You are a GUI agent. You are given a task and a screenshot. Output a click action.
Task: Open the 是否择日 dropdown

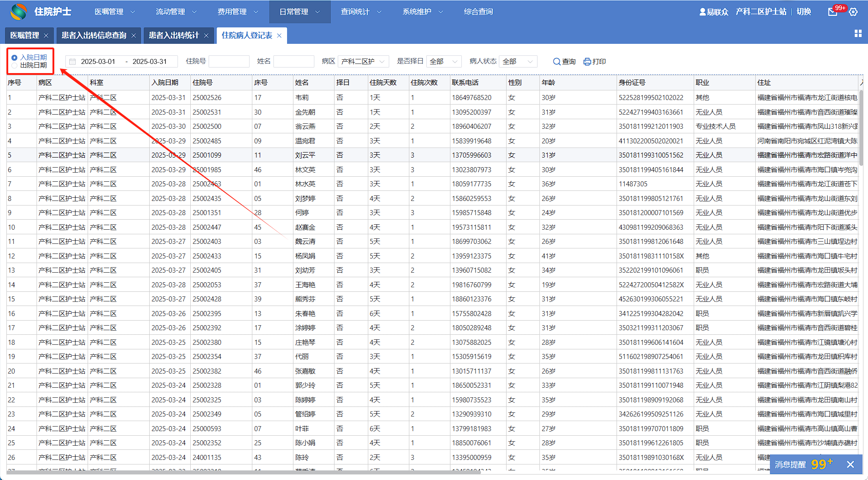coord(444,62)
